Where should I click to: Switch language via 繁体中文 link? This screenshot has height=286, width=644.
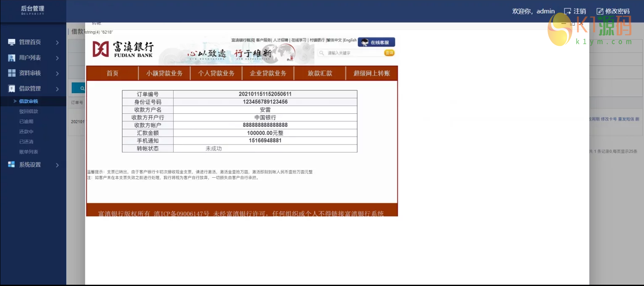tap(335, 40)
